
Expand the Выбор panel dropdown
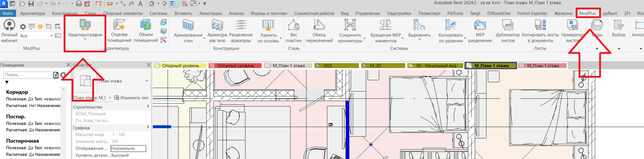(619, 49)
